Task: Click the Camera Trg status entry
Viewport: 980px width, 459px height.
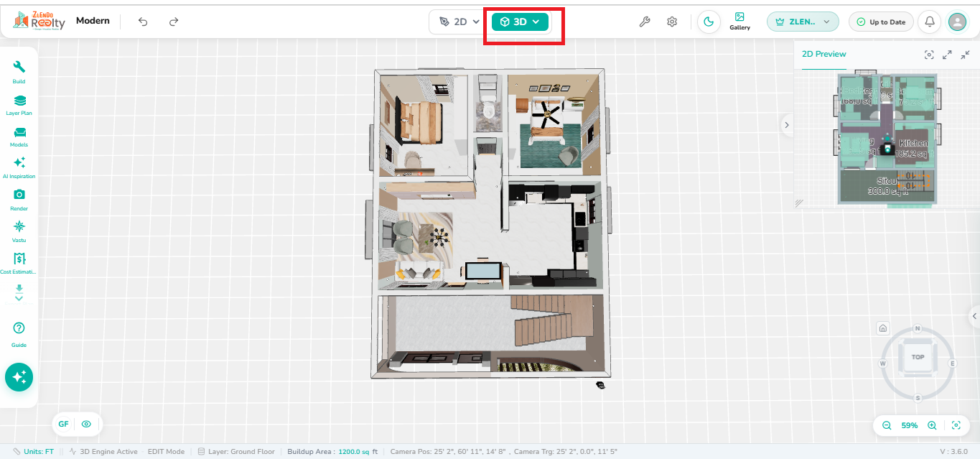Action: click(566, 452)
